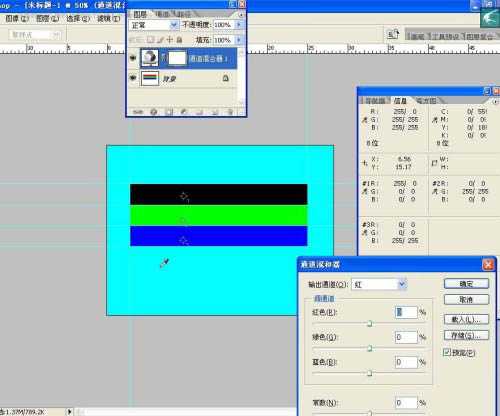Switch to the 图层 layers tab

(140, 14)
